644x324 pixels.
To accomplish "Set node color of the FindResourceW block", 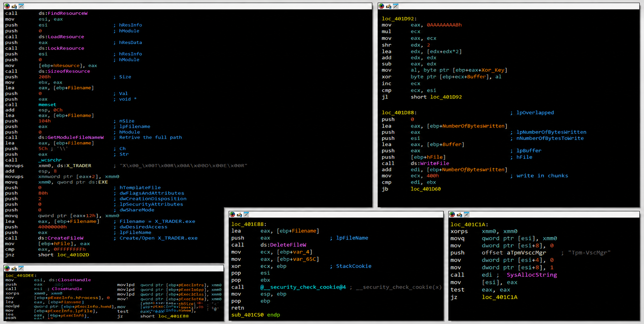I will [7, 6].
